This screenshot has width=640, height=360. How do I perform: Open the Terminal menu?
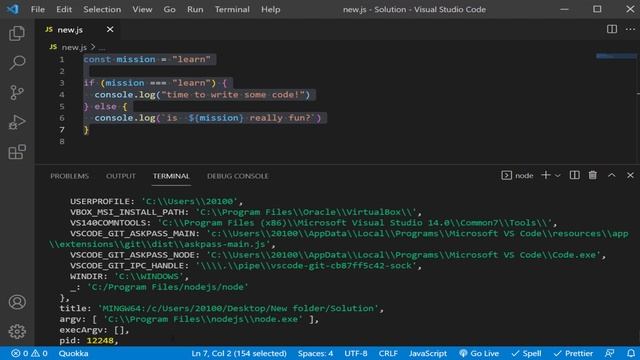point(232,9)
